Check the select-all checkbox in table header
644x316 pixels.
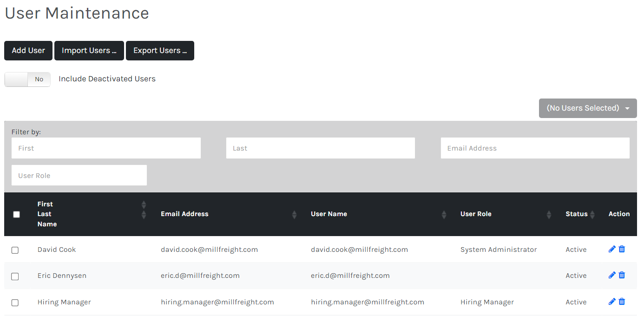[x=17, y=214]
